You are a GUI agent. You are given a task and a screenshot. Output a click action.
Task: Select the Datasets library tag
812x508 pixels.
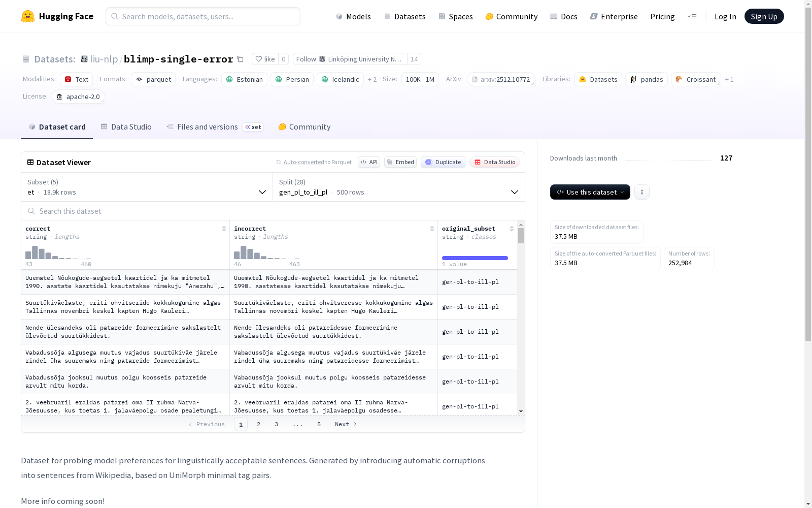click(x=598, y=79)
